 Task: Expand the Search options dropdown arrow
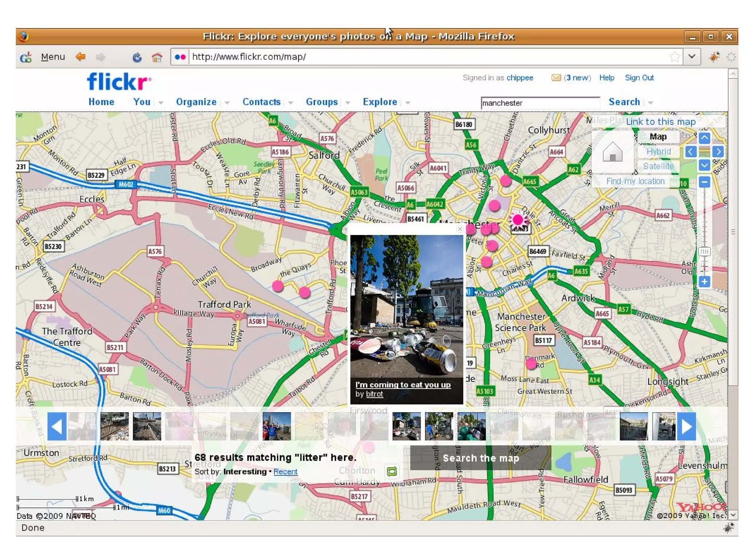coord(650,103)
